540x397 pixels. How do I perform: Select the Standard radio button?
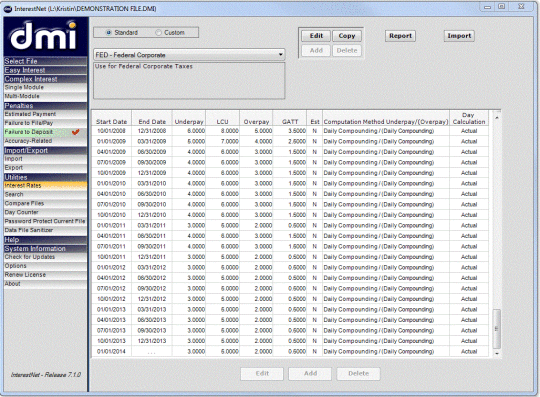(109, 33)
